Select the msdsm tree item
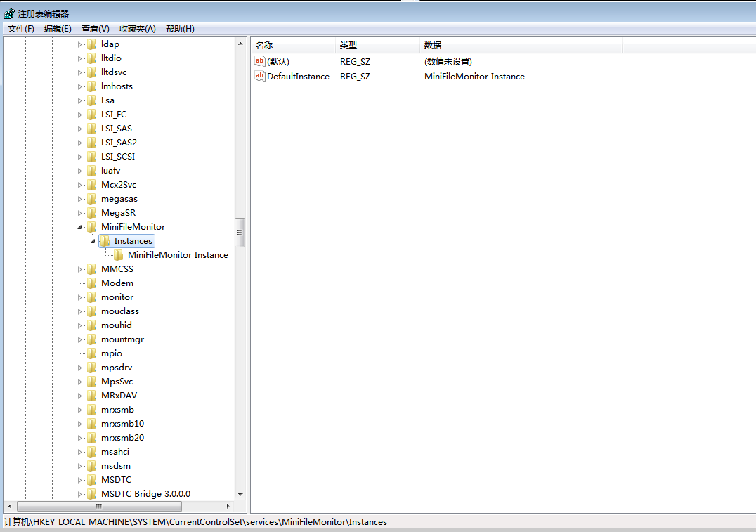This screenshot has height=532, width=756. tap(116, 466)
